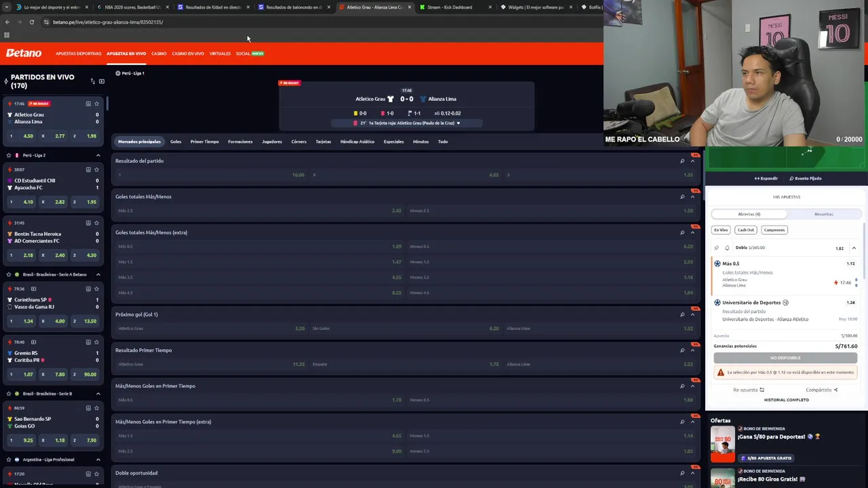Favorite the Corinthians SP match star

click(x=97, y=289)
